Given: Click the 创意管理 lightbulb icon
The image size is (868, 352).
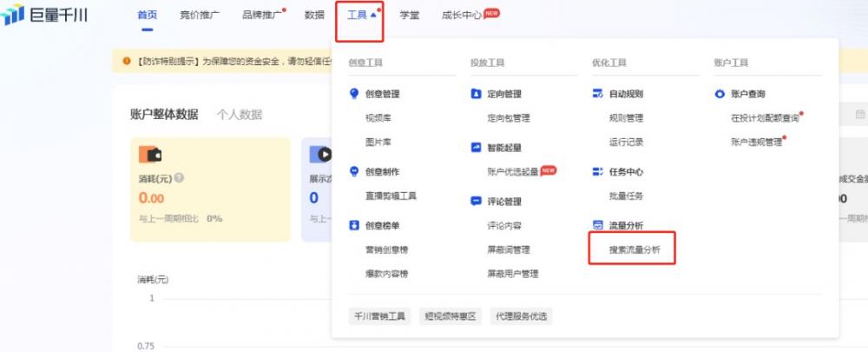Looking at the screenshot, I should pos(354,94).
